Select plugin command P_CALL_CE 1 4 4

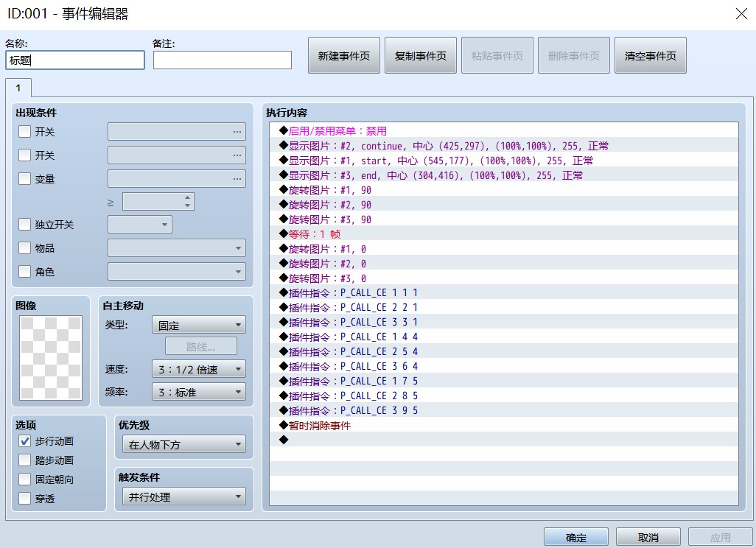(x=504, y=337)
